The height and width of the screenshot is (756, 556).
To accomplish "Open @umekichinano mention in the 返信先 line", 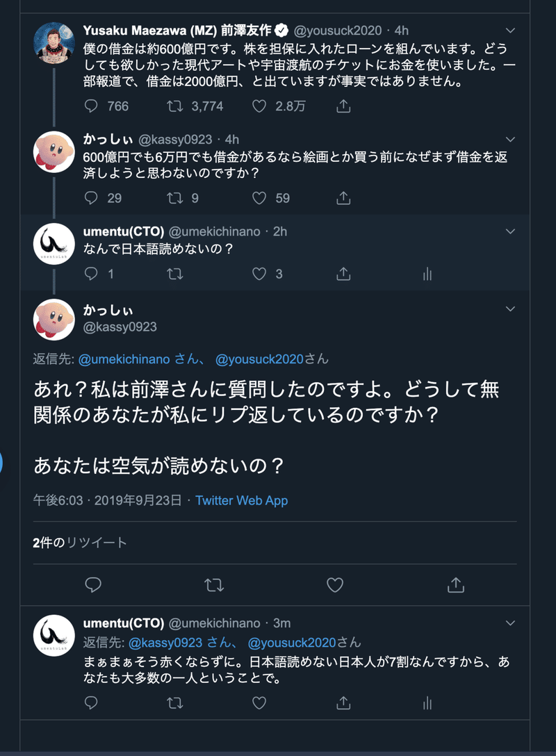I will click(x=124, y=359).
